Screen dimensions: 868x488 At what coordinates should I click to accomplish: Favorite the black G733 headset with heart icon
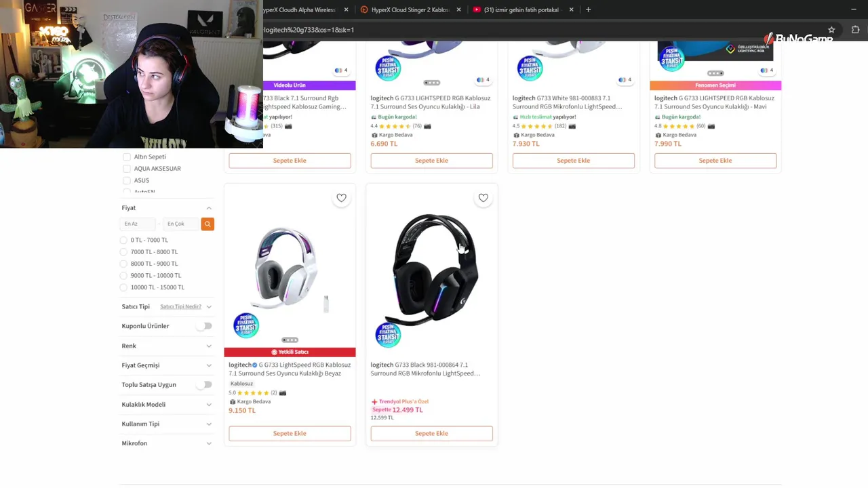483,198
